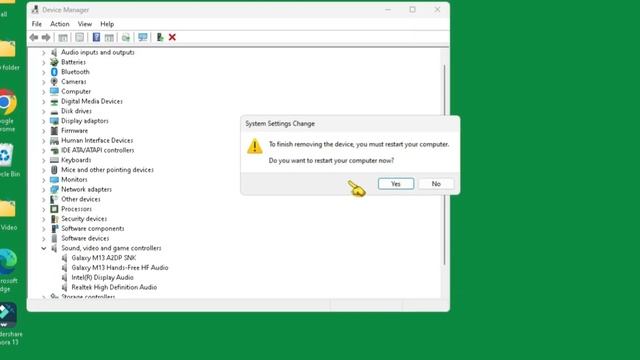The height and width of the screenshot is (360, 640).
Task: Expand the Other devices node
Action: tap(44, 200)
